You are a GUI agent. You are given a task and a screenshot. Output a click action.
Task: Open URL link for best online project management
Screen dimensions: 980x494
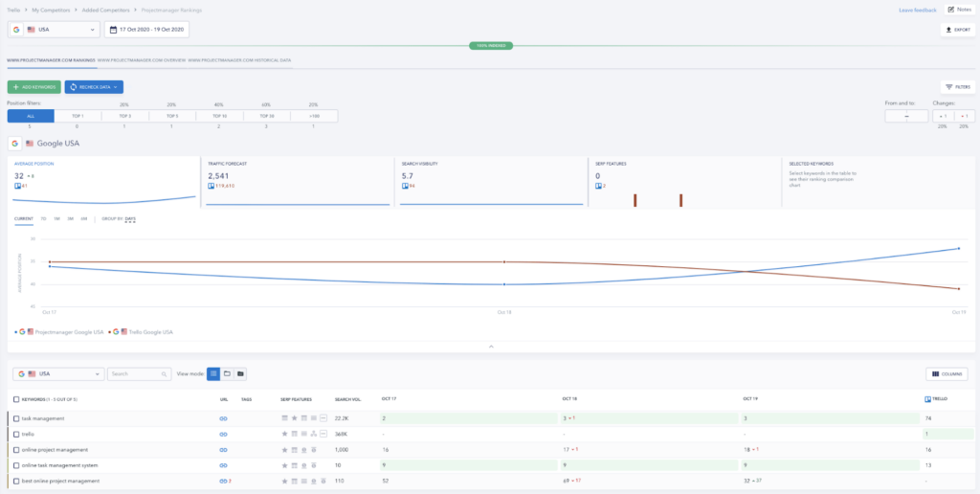tap(222, 481)
